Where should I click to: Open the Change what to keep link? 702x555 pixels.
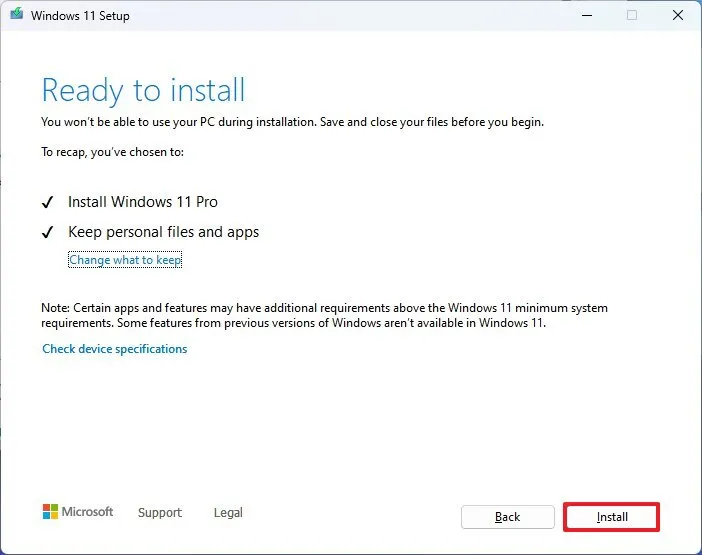point(125,260)
